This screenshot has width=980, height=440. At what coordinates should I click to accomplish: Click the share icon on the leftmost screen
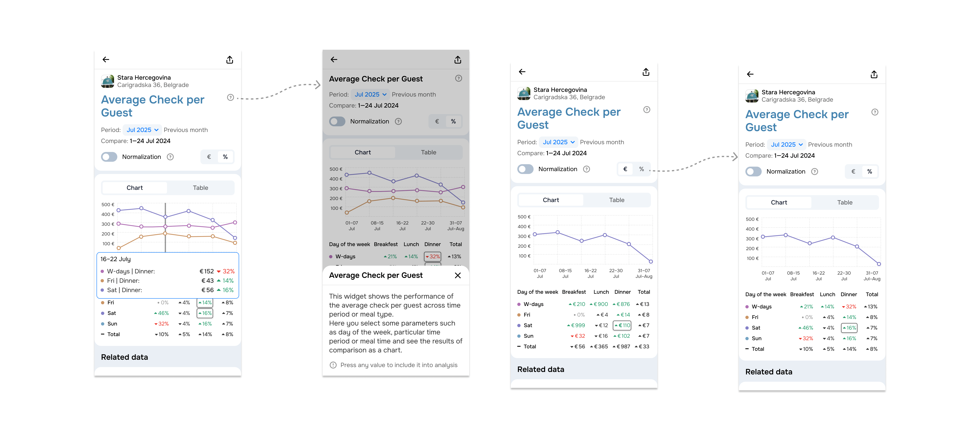click(230, 60)
